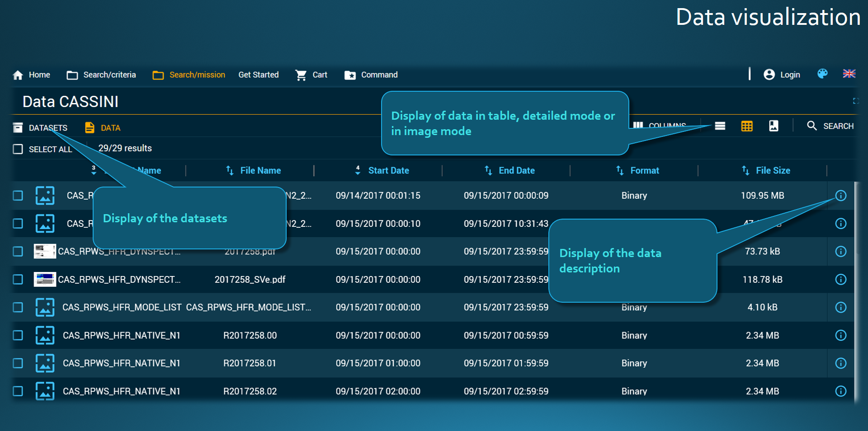Screen dimensions: 868x431
Task: Show description for 109.95 MB file
Action: coord(840,196)
